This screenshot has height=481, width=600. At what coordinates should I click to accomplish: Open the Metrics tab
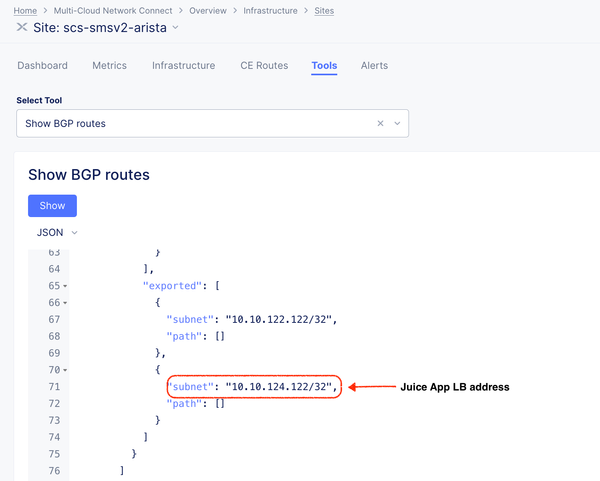pos(109,66)
